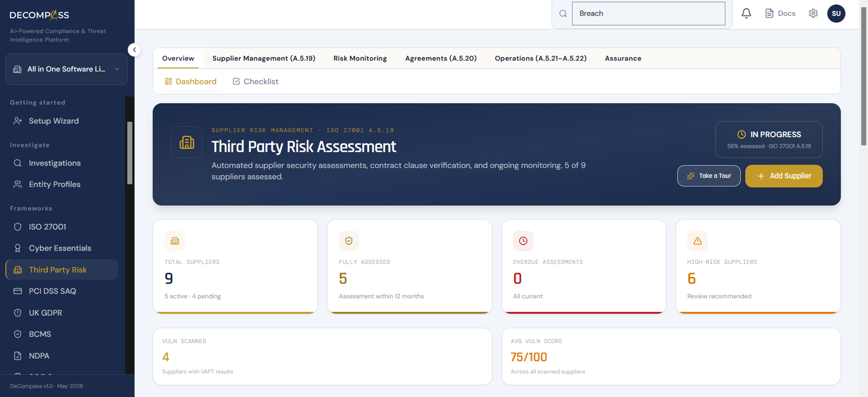Click the IN PROGRESS status badge
The width and height of the screenshot is (868, 397).
(769, 140)
